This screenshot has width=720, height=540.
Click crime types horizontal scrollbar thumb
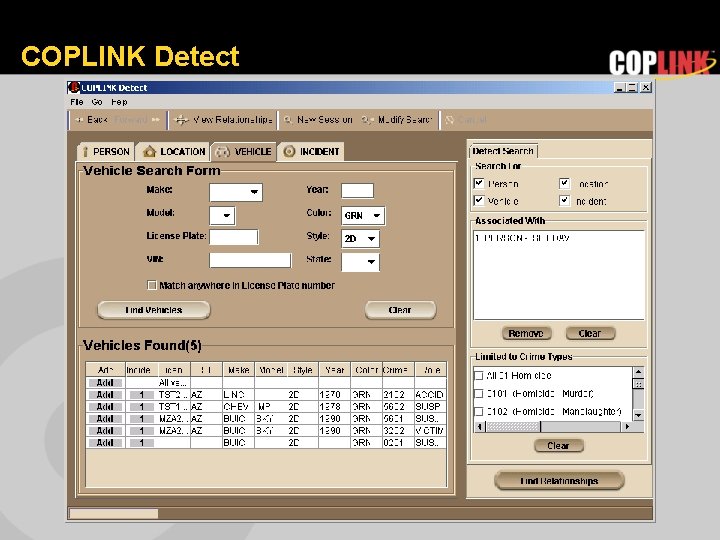coord(513,427)
